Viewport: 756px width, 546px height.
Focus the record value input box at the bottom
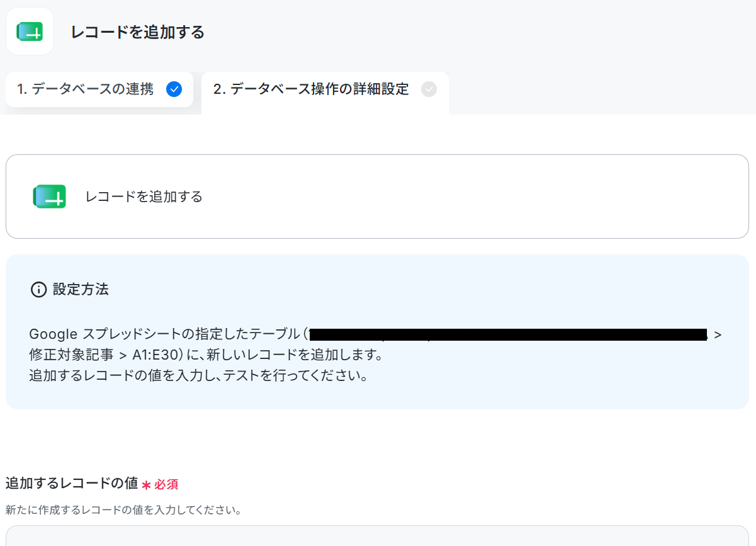click(x=377, y=536)
